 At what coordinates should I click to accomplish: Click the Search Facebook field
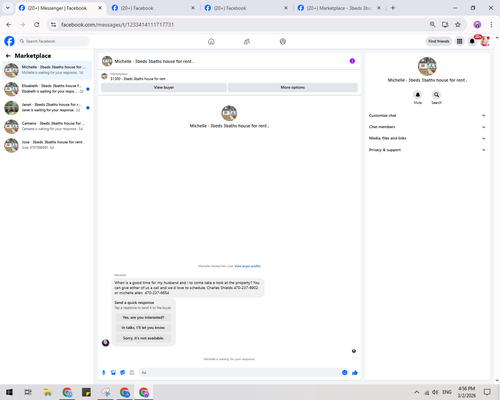(x=53, y=41)
